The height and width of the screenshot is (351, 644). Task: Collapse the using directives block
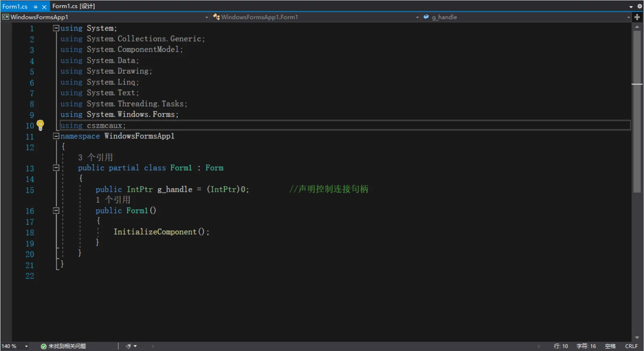[56, 28]
